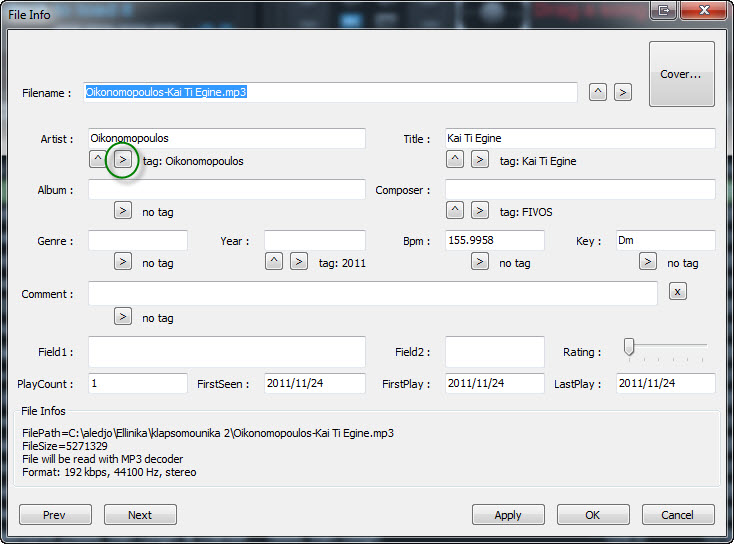
Task: Clear the comment with the x button
Action: (677, 291)
